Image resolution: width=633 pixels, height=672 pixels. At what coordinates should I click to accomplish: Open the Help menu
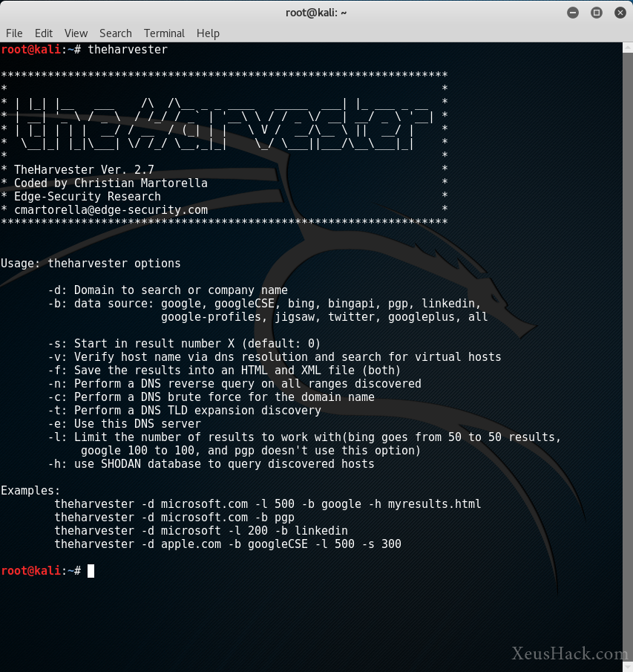(208, 33)
